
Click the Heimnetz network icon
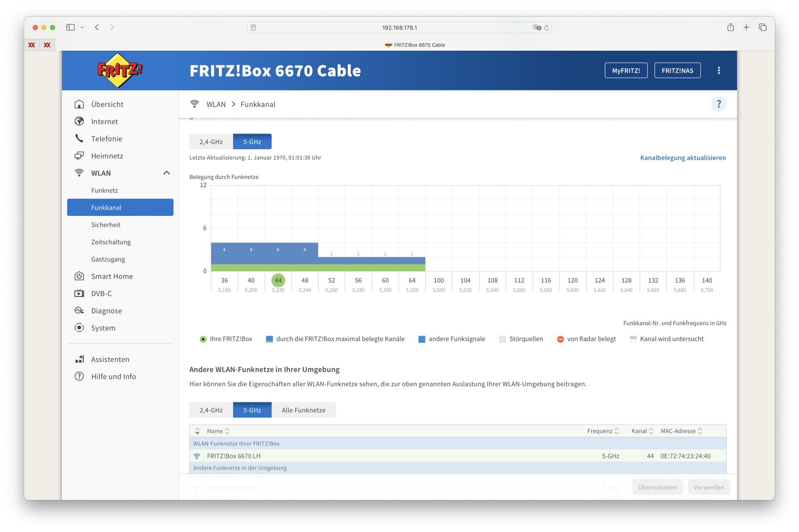click(79, 156)
